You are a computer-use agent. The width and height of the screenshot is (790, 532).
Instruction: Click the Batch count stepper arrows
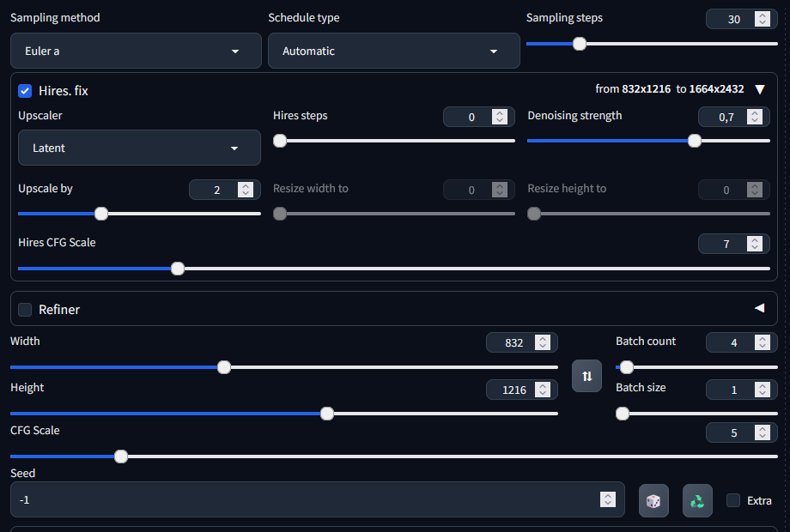(761, 342)
